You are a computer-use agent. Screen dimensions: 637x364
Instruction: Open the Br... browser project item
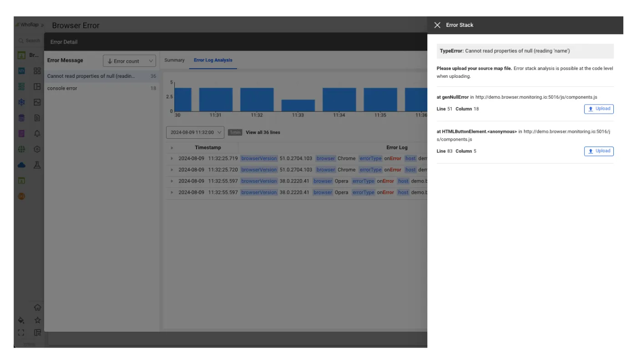pyautogui.click(x=29, y=55)
